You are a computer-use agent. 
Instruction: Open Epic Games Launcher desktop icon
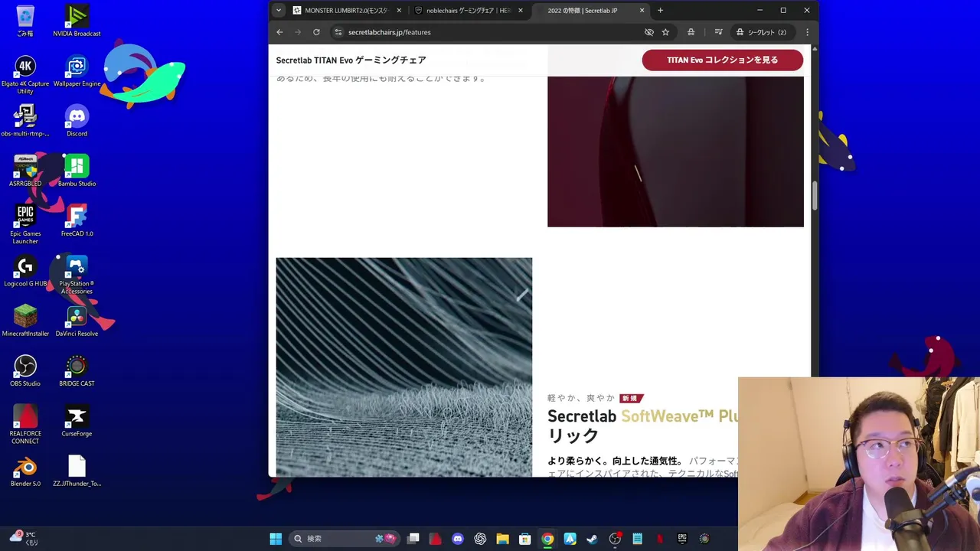pyautogui.click(x=25, y=224)
